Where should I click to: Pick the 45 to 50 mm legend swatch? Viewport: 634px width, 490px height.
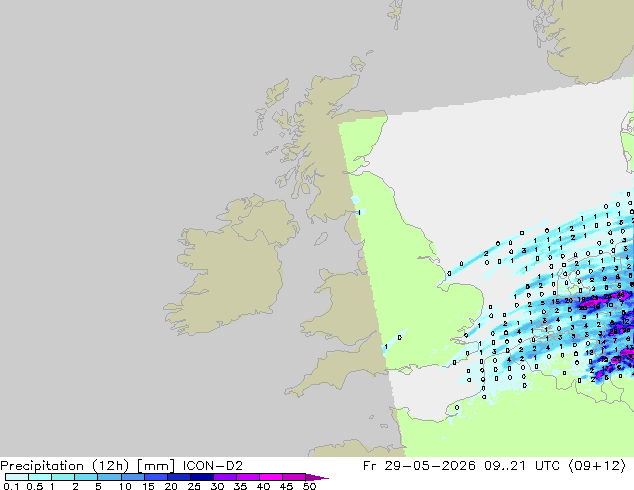pyautogui.click(x=294, y=477)
